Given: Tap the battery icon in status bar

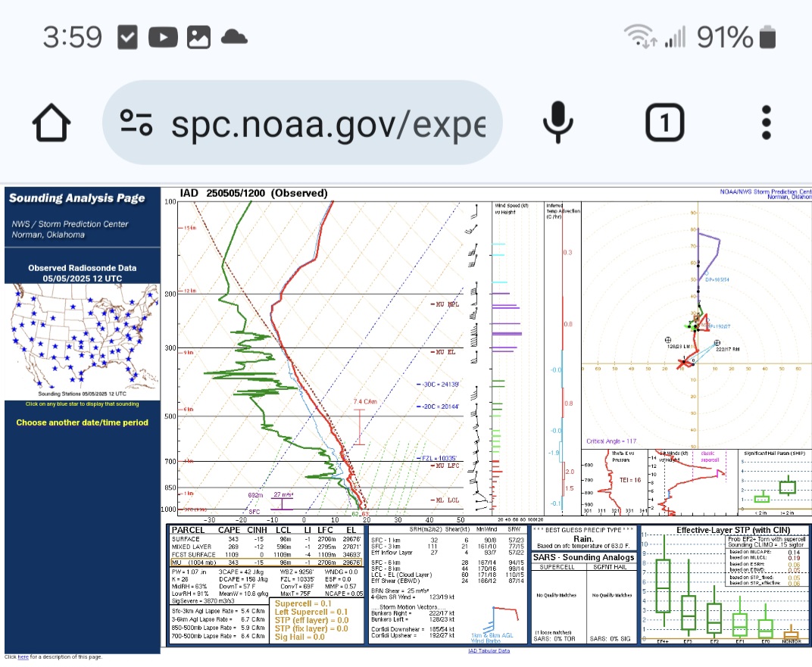Looking at the screenshot, I should tap(767, 37).
